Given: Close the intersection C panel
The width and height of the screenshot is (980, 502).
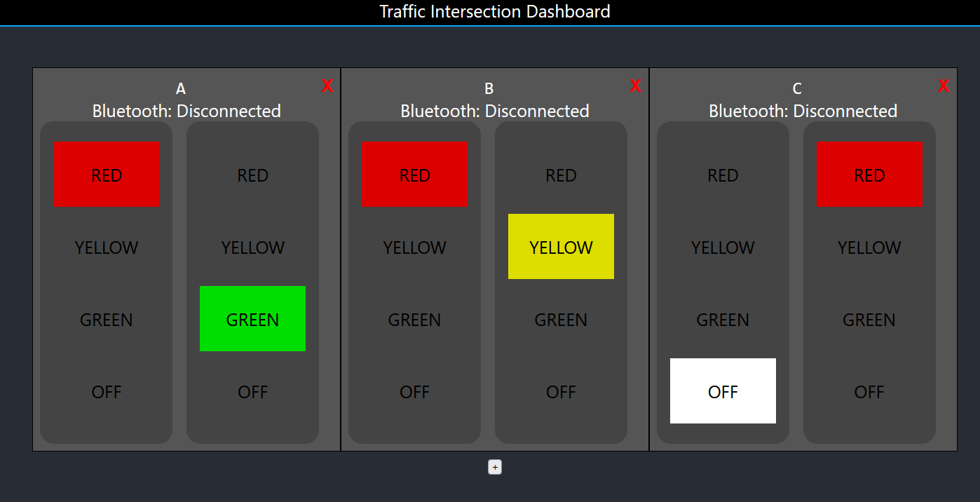Looking at the screenshot, I should click(944, 86).
